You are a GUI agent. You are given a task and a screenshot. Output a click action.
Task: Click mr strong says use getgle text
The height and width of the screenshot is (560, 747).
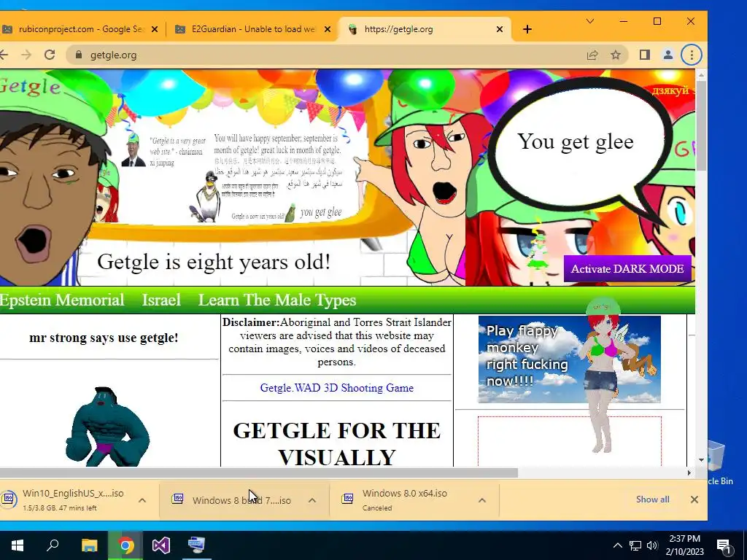104,338
